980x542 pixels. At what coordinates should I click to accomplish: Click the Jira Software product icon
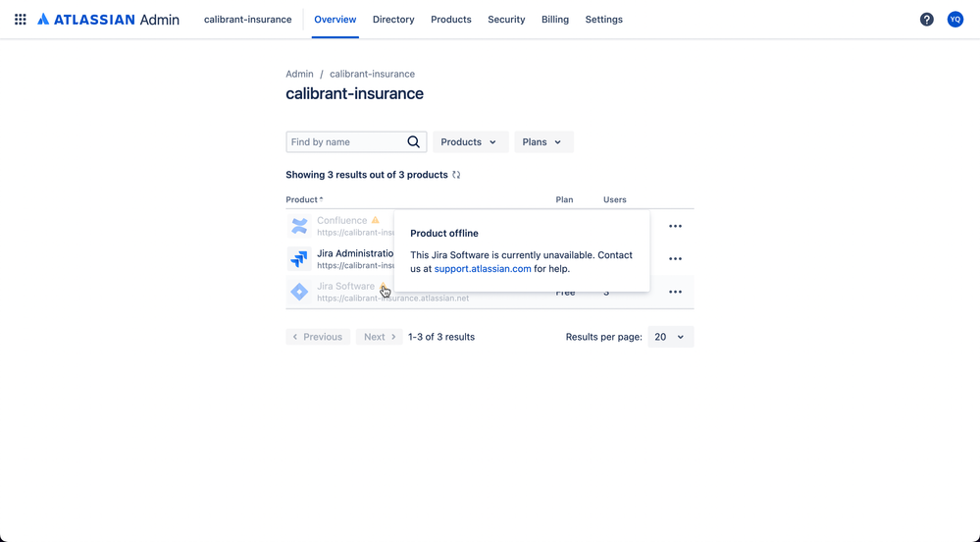click(x=299, y=292)
